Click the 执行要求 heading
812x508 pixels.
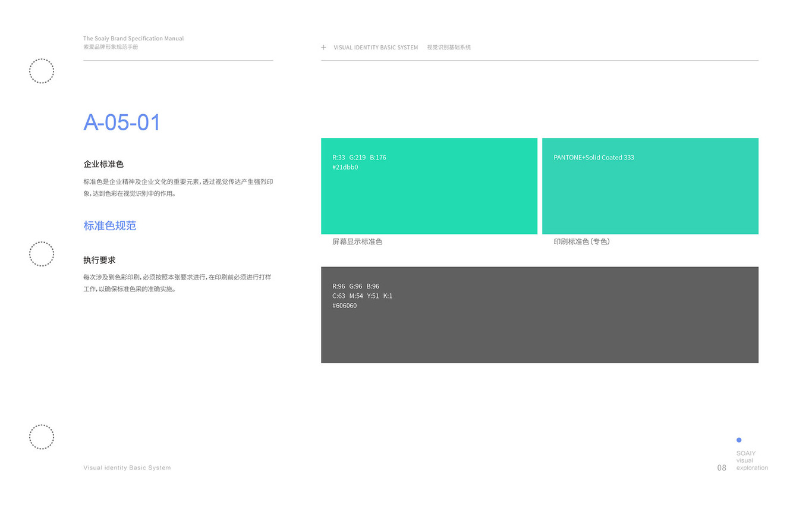pos(99,261)
